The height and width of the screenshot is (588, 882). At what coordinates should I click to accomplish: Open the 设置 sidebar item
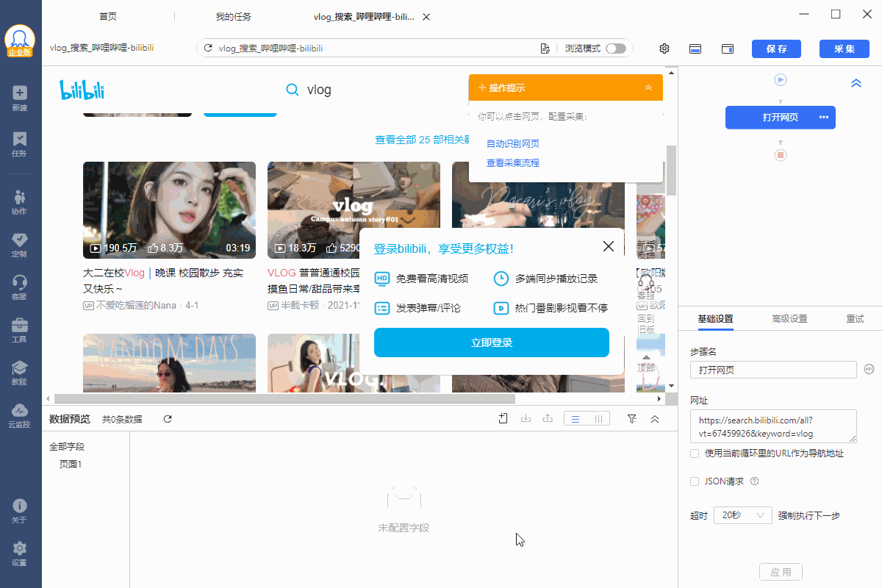point(20,553)
